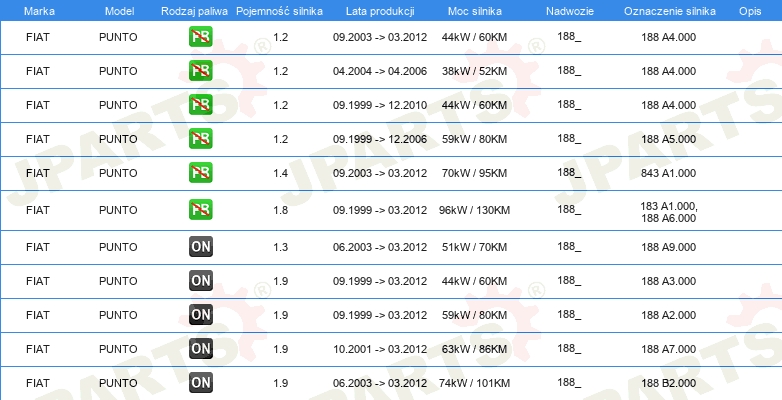782x400 pixels.
Task: Click the Oznaczenie silnika column header
Action: click(670, 11)
